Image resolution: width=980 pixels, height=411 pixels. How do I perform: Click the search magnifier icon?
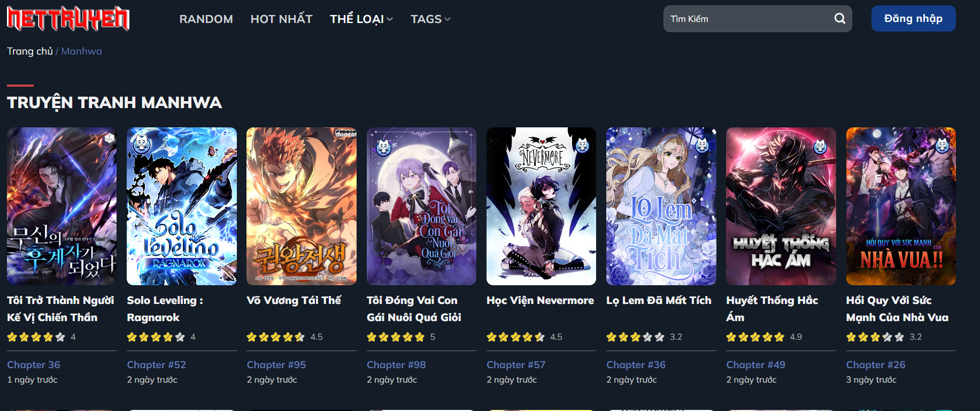[x=839, y=19]
